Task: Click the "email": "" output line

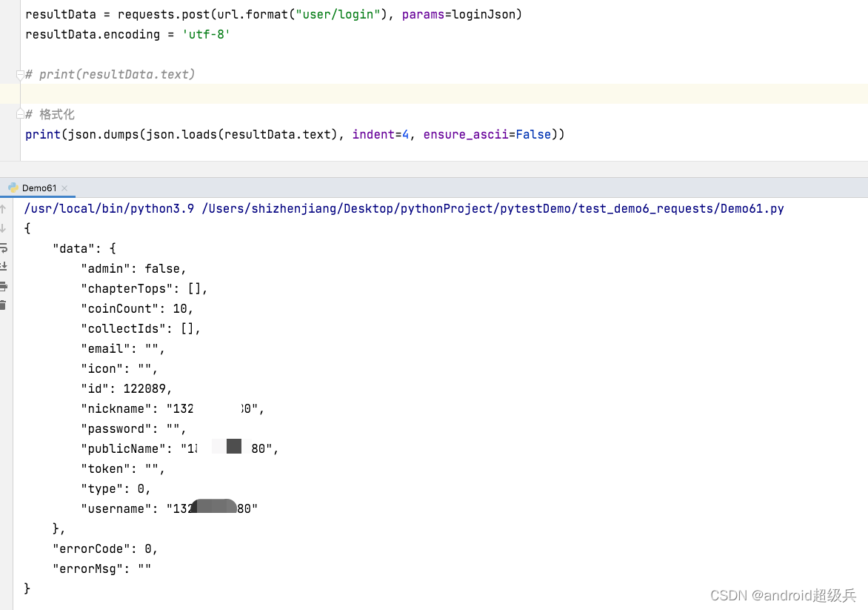Action: (x=123, y=348)
